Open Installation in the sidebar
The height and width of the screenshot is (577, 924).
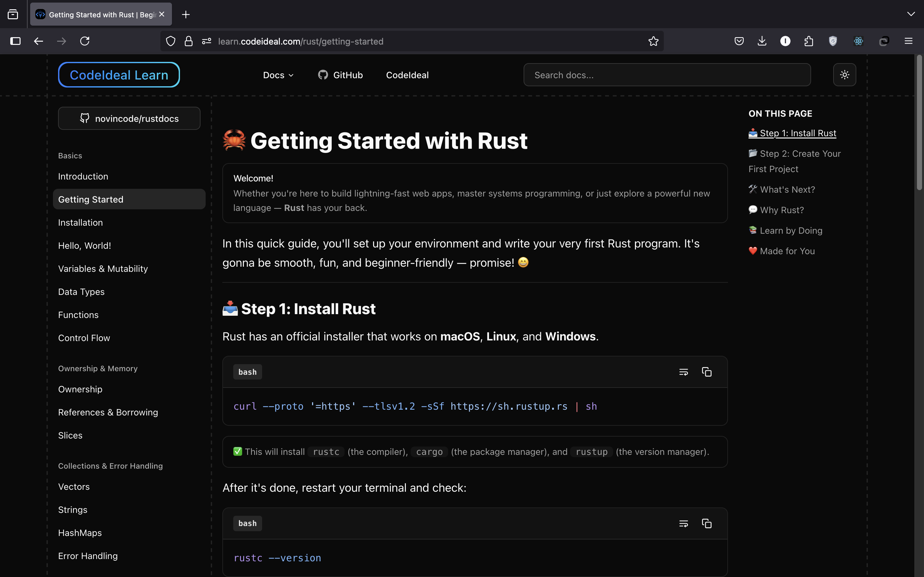click(80, 222)
